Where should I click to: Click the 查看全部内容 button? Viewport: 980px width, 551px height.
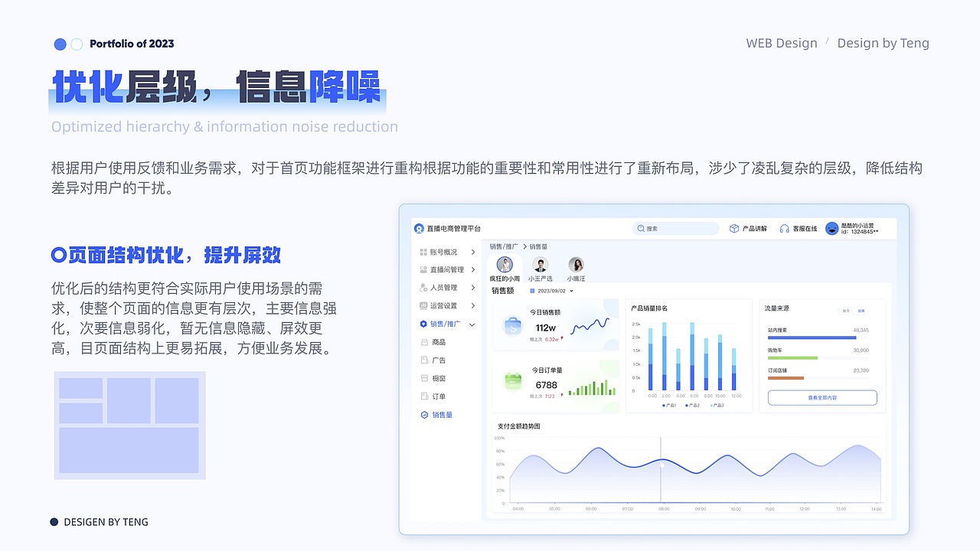822,398
